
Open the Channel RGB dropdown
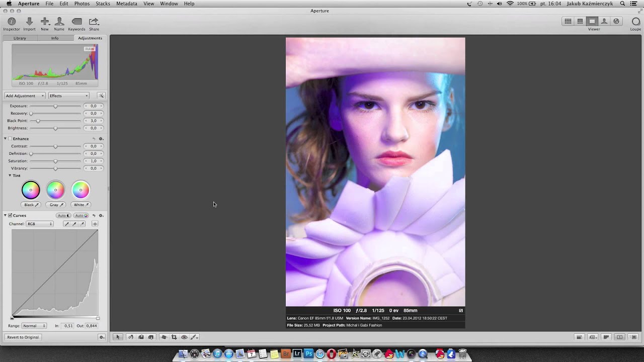(x=40, y=224)
